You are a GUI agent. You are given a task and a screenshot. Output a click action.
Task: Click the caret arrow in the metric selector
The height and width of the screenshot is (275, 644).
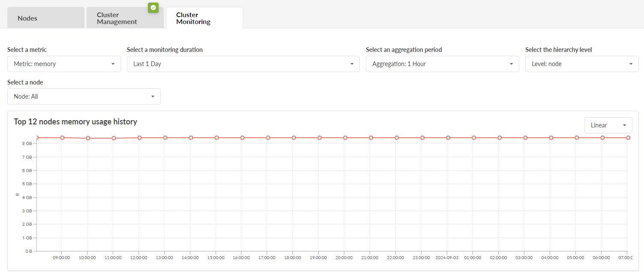point(113,64)
